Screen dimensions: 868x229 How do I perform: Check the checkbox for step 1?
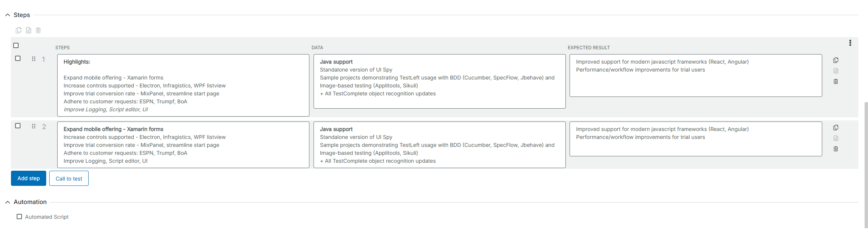[x=18, y=58]
